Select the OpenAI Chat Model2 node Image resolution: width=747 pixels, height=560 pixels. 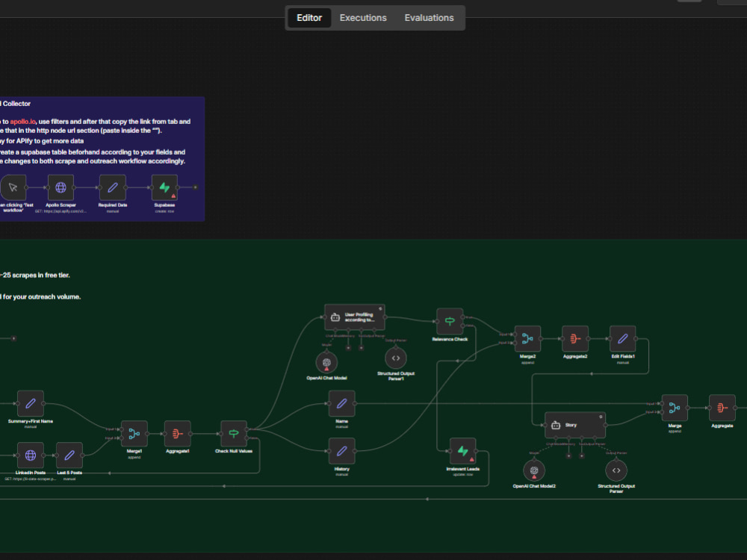point(534,470)
